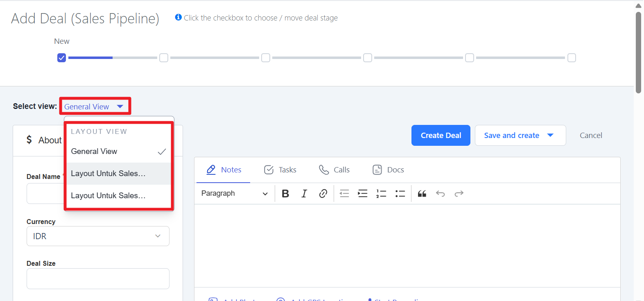The width and height of the screenshot is (644, 301).
Task: Expand the Paragraph style dropdown
Action: tap(234, 194)
